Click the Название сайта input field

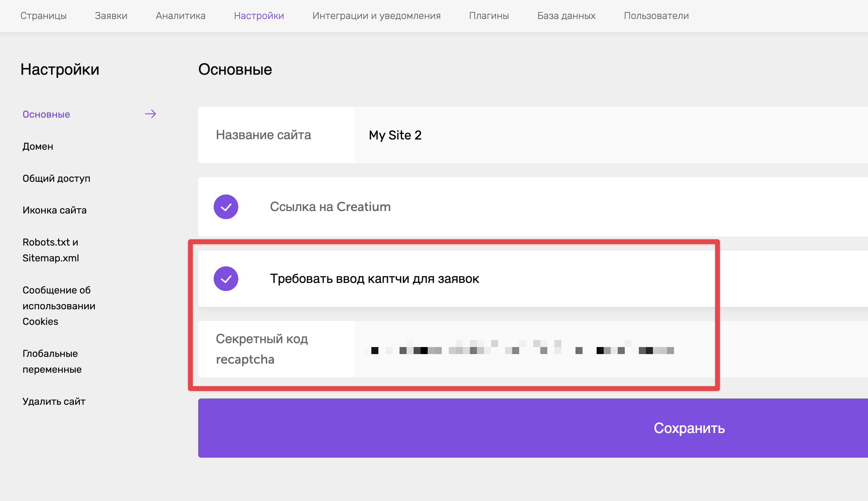coord(611,135)
